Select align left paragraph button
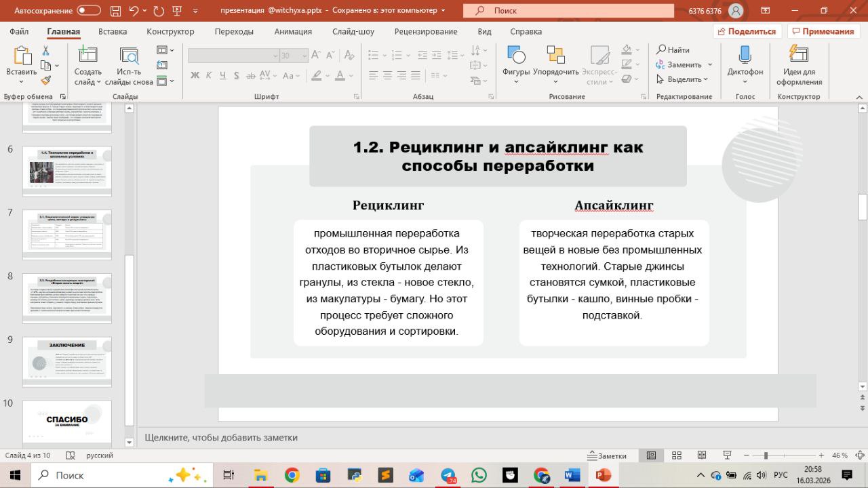This screenshot has width=868, height=488. 372,75
